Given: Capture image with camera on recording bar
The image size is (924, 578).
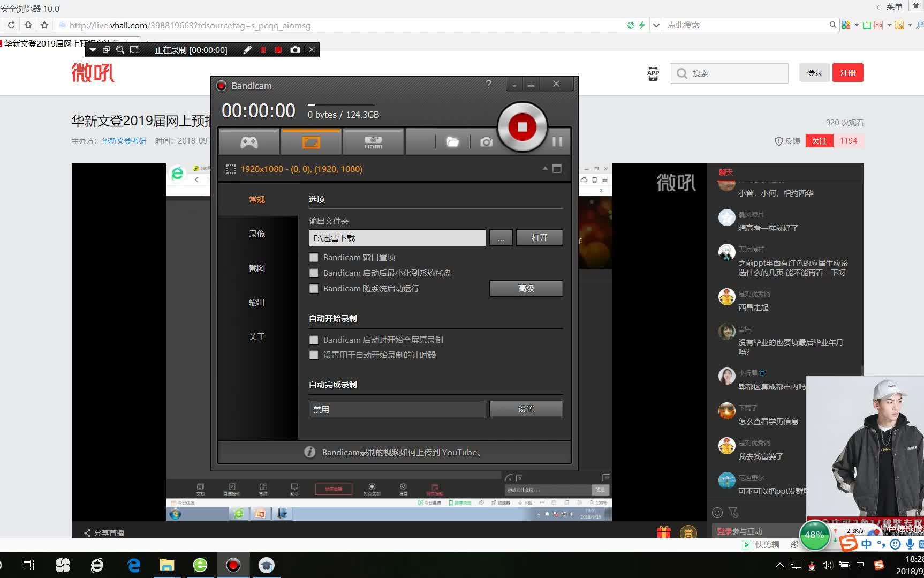Looking at the screenshot, I should (295, 50).
